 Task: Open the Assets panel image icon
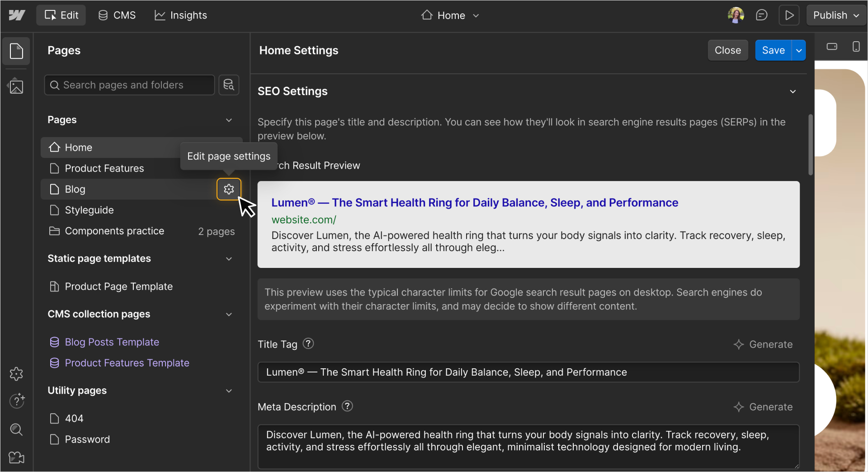pyautogui.click(x=16, y=86)
